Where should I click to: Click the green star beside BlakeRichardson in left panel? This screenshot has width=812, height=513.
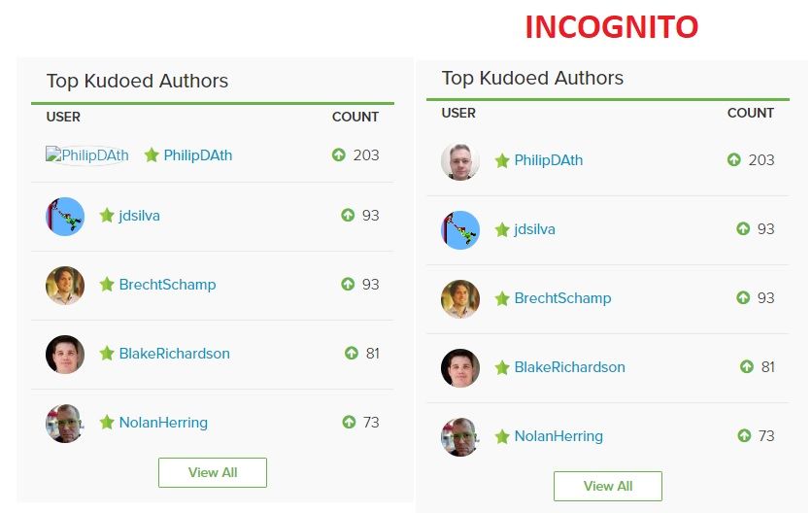[x=107, y=354]
